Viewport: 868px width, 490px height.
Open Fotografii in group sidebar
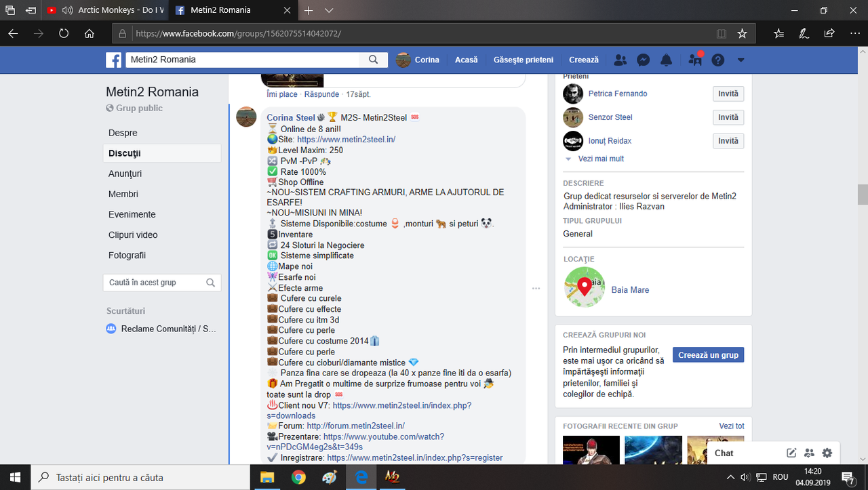click(127, 256)
